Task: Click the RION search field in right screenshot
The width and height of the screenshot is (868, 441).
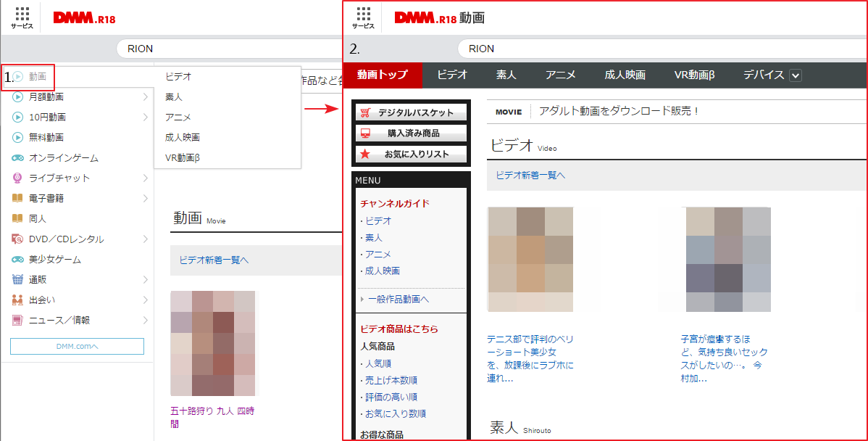Action: pos(662,49)
